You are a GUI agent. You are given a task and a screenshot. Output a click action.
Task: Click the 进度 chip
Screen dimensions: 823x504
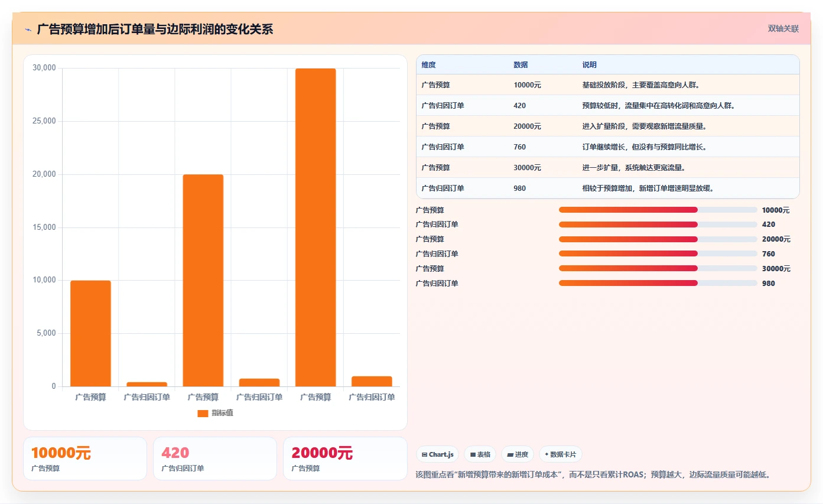(x=517, y=454)
